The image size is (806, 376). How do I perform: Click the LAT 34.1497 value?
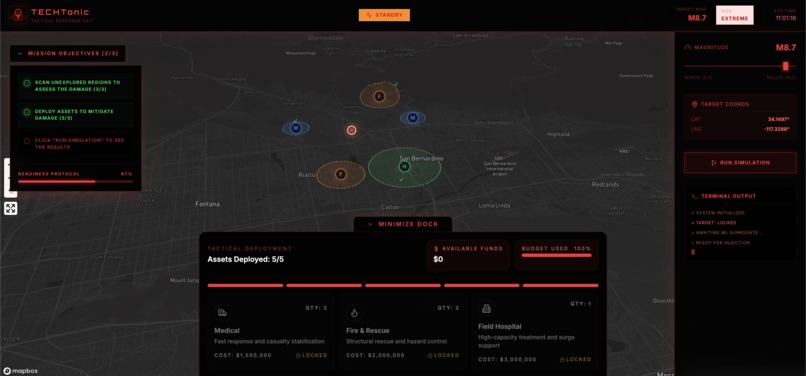click(x=779, y=119)
